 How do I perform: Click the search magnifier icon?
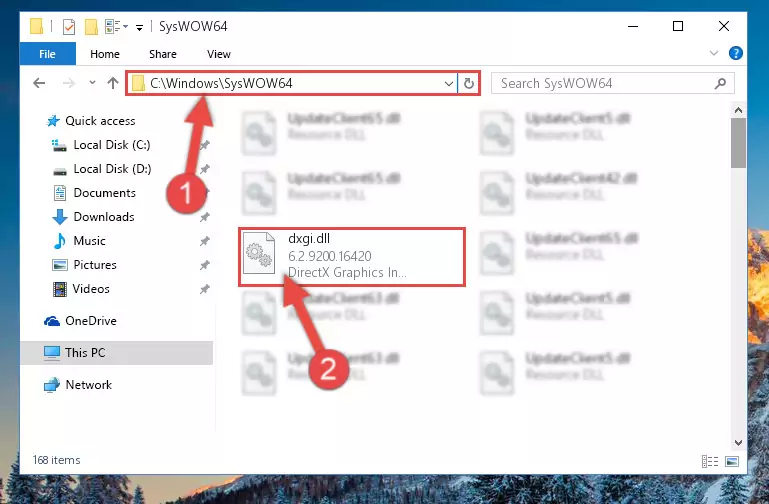tap(720, 83)
